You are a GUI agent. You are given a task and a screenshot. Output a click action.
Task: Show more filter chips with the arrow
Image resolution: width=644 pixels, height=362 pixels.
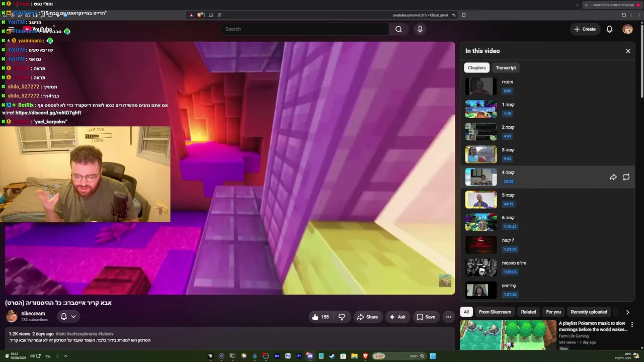[x=627, y=312]
